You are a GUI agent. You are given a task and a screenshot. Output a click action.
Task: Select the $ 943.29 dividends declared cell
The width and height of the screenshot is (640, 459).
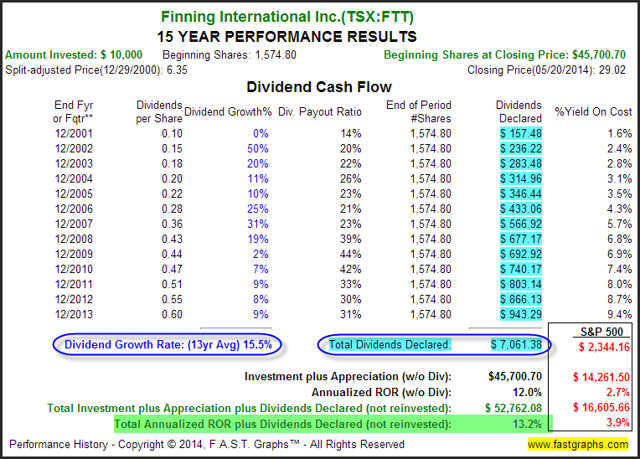(521, 315)
